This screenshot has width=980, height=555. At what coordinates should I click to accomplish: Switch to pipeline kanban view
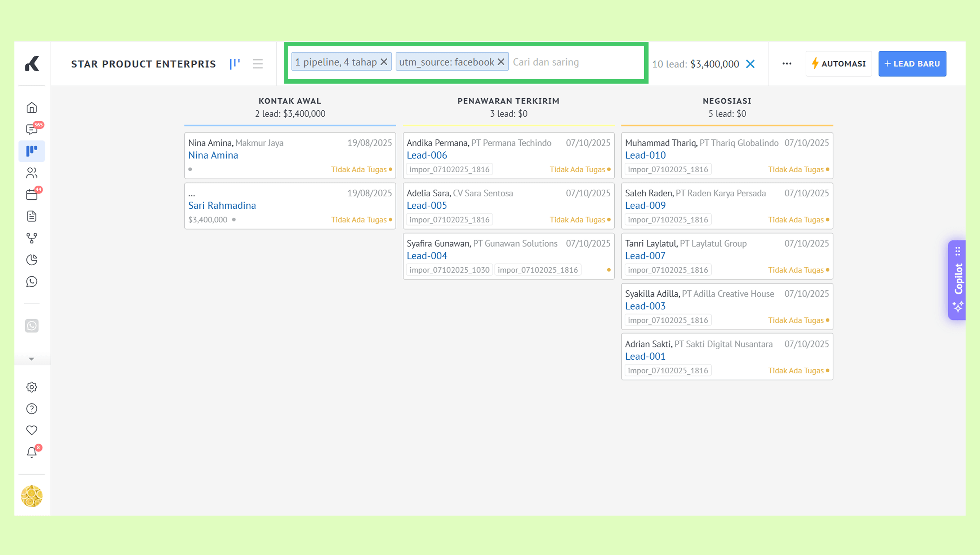point(235,64)
